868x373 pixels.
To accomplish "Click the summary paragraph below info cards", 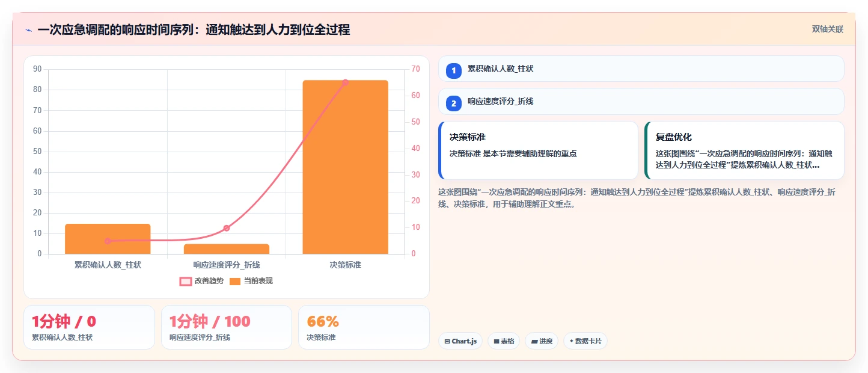I will pos(637,198).
